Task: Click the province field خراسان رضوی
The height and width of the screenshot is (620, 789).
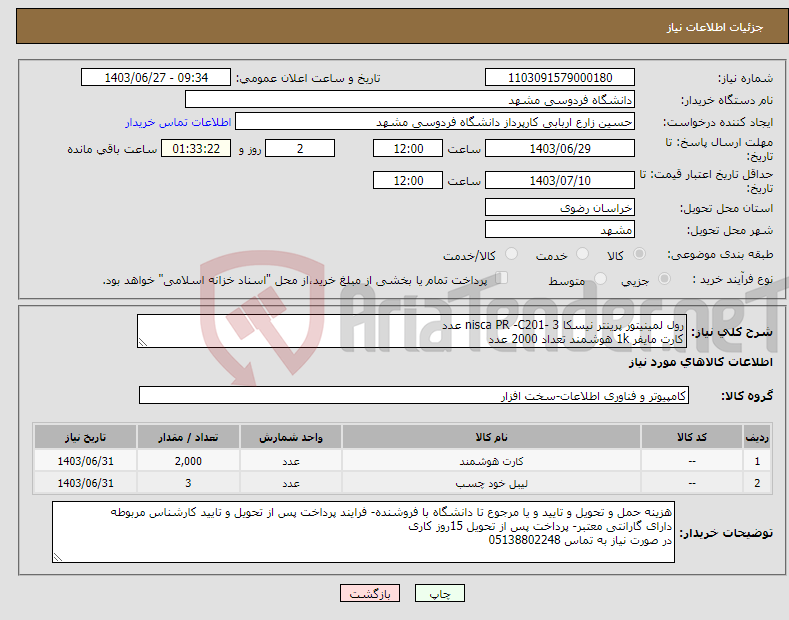Action: (x=560, y=207)
